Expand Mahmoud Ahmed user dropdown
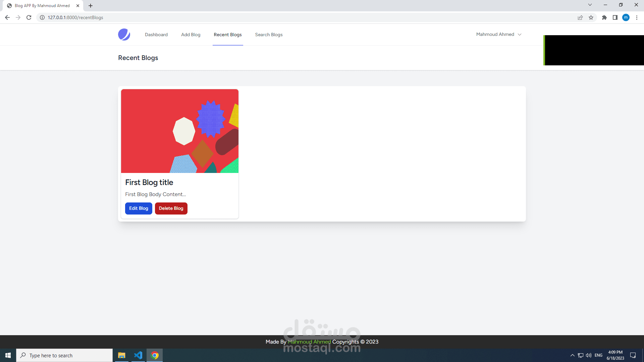 click(x=498, y=35)
